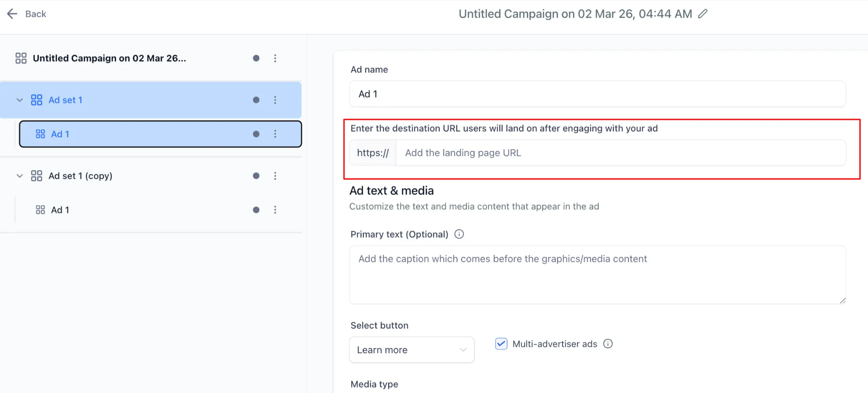This screenshot has width=868, height=393.
Task: Click the grid icon beside the selected Ad 1
Action: click(x=40, y=134)
